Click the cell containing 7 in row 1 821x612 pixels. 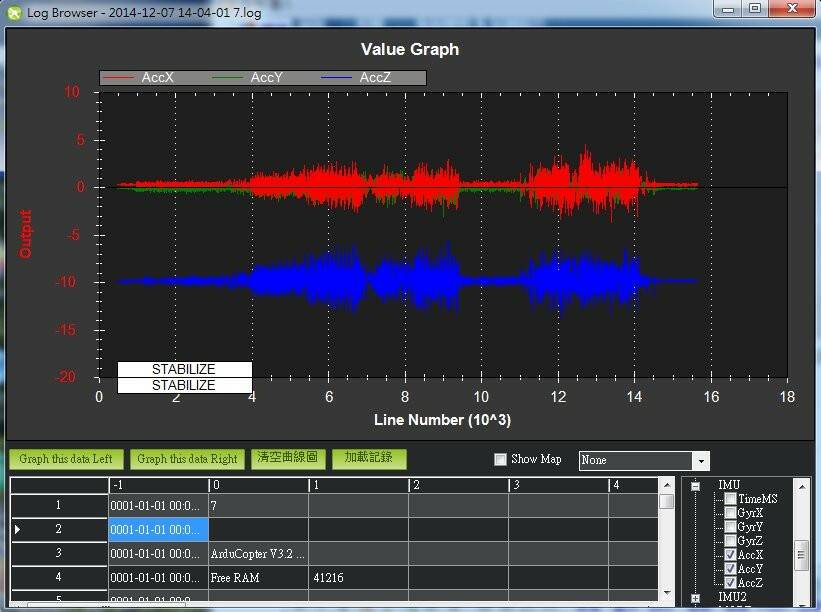pos(259,506)
